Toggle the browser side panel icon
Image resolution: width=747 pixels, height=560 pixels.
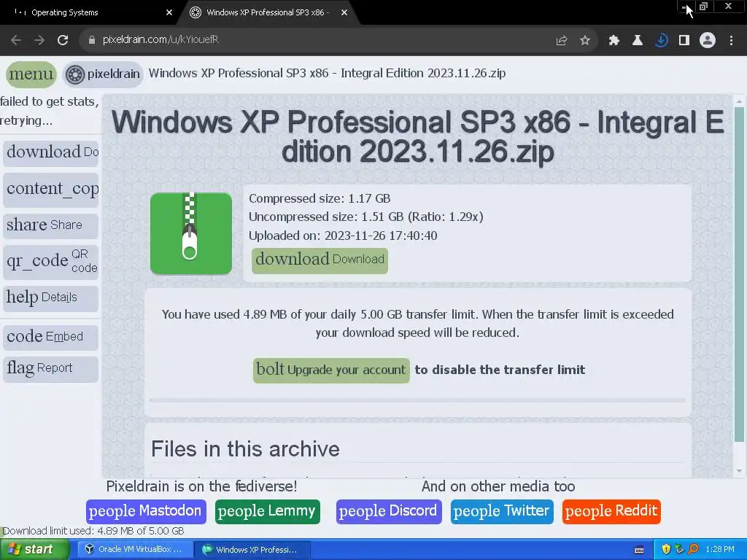684,41
